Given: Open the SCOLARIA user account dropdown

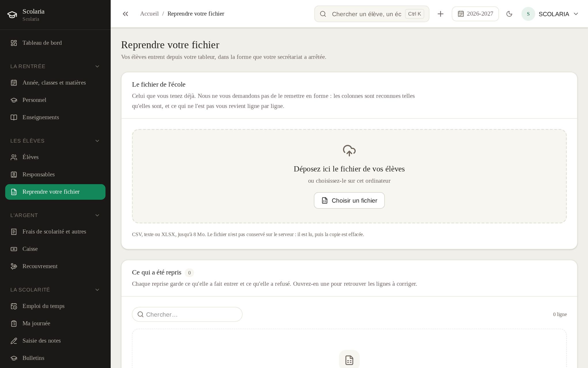Looking at the screenshot, I should pyautogui.click(x=550, y=14).
